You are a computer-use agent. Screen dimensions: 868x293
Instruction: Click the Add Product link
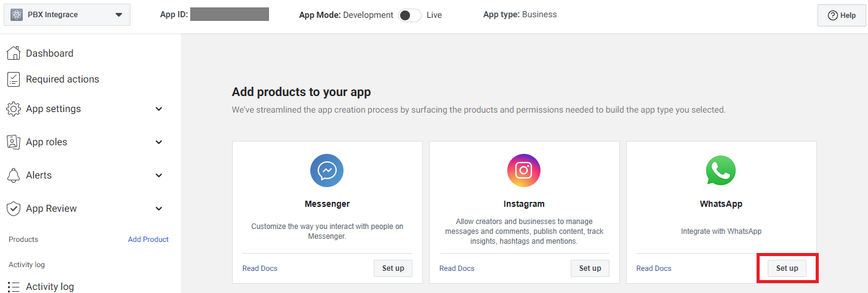pyautogui.click(x=148, y=239)
